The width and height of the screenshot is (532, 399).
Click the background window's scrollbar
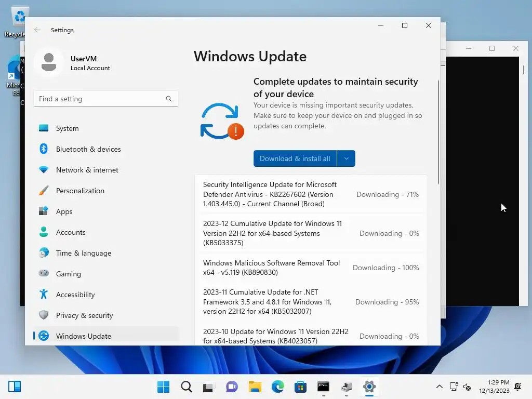coord(524,70)
